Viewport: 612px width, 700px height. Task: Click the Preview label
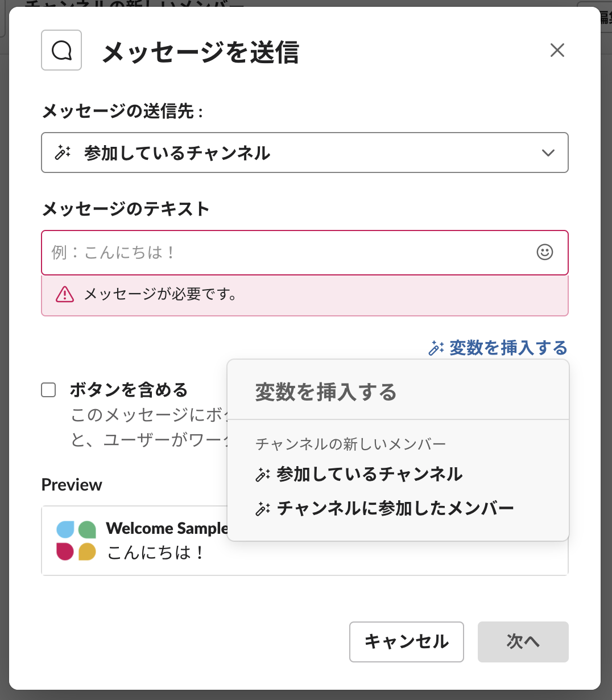(x=72, y=485)
